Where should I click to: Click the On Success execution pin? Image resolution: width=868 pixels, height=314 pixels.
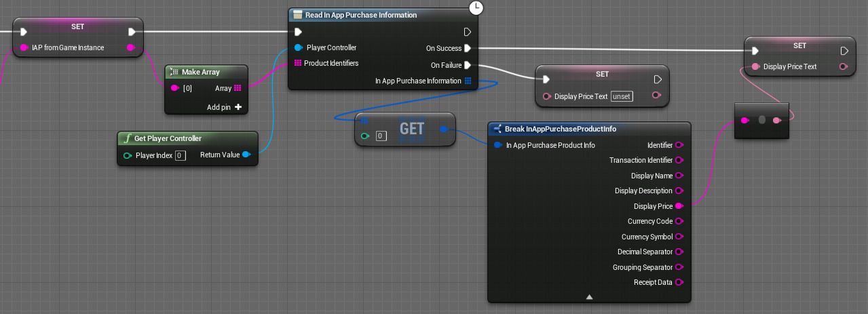(x=468, y=48)
